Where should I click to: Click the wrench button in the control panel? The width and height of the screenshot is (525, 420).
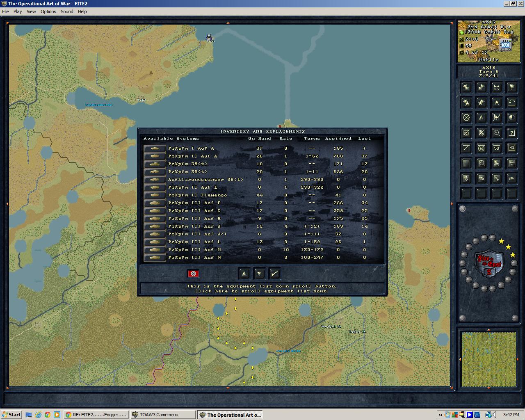click(x=496, y=178)
